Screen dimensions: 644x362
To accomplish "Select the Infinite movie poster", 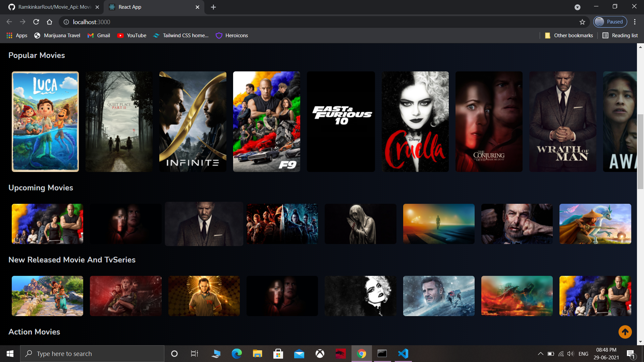I will pyautogui.click(x=193, y=122).
